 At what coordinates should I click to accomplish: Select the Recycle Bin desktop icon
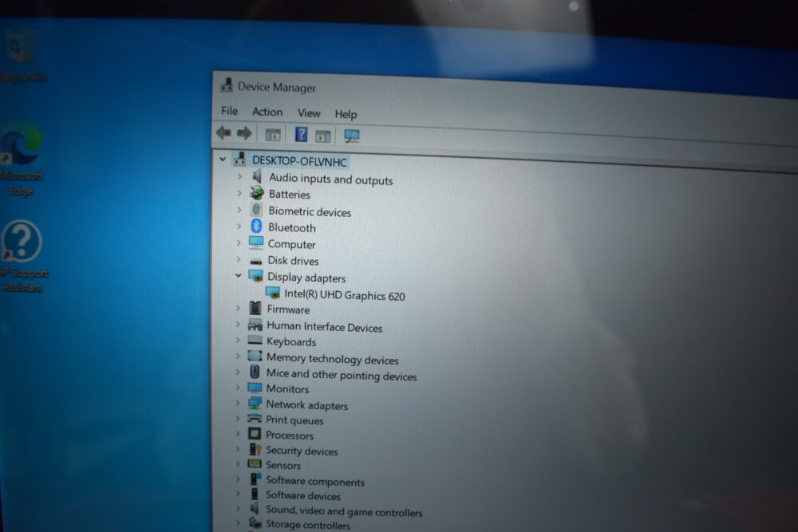coord(22,56)
